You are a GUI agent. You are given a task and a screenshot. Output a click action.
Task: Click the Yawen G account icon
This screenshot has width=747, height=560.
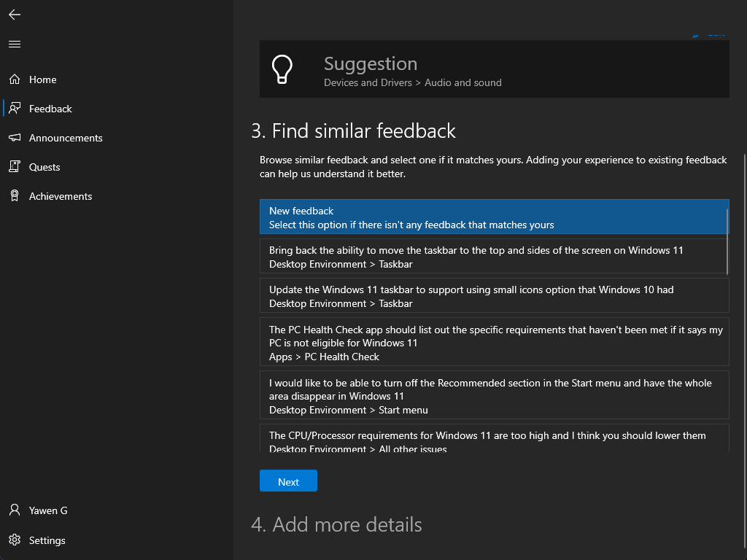click(15, 510)
